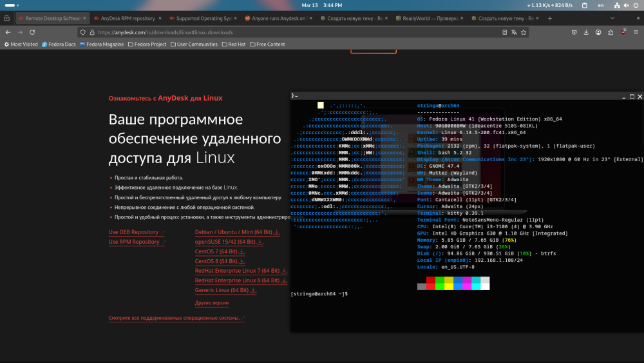Download RedHat Enterprise Linux 8 package
Screen dimensions: 644x363
[241, 280]
